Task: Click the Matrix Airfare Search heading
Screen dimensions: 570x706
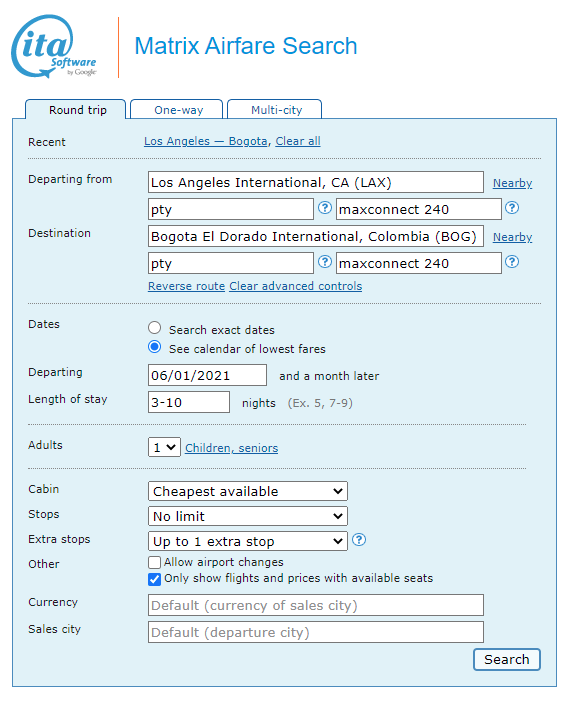Action: coord(246,46)
